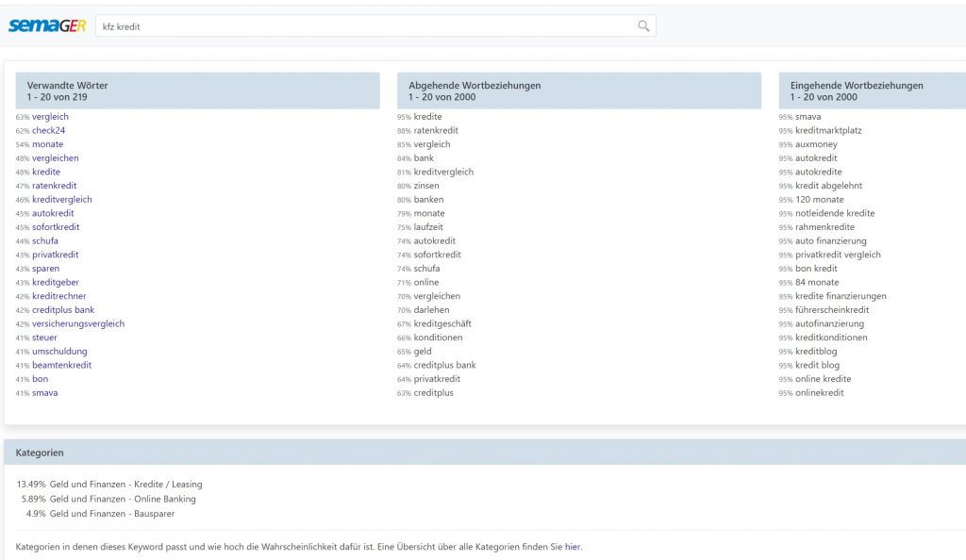Select the '84 monate' entry
This screenshot has height=560, width=966.
tap(817, 282)
